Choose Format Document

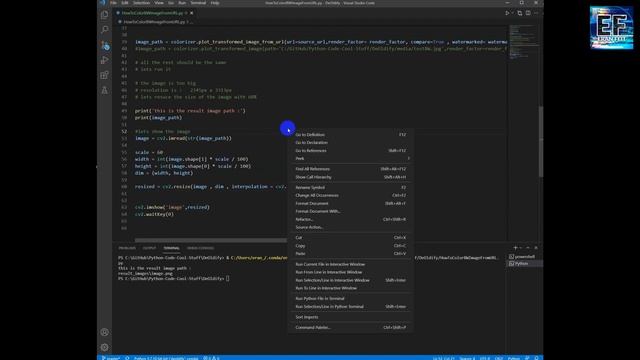pyautogui.click(x=351, y=203)
